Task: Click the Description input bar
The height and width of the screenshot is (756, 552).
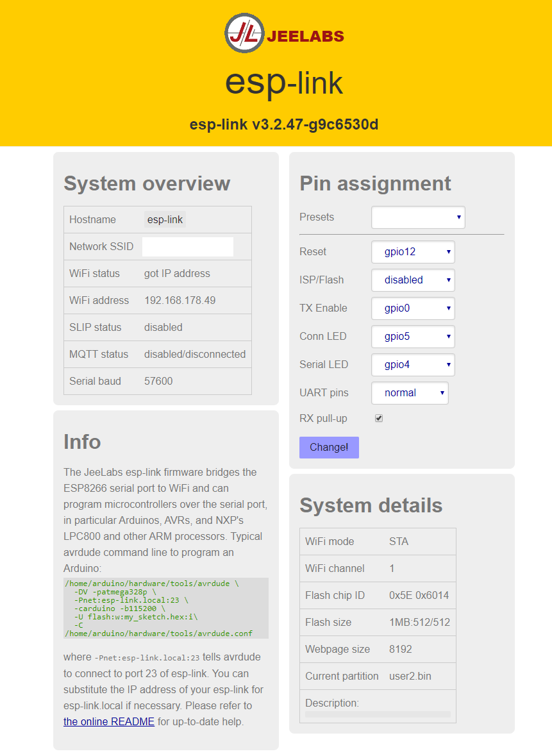Action: pyautogui.click(x=378, y=714)
